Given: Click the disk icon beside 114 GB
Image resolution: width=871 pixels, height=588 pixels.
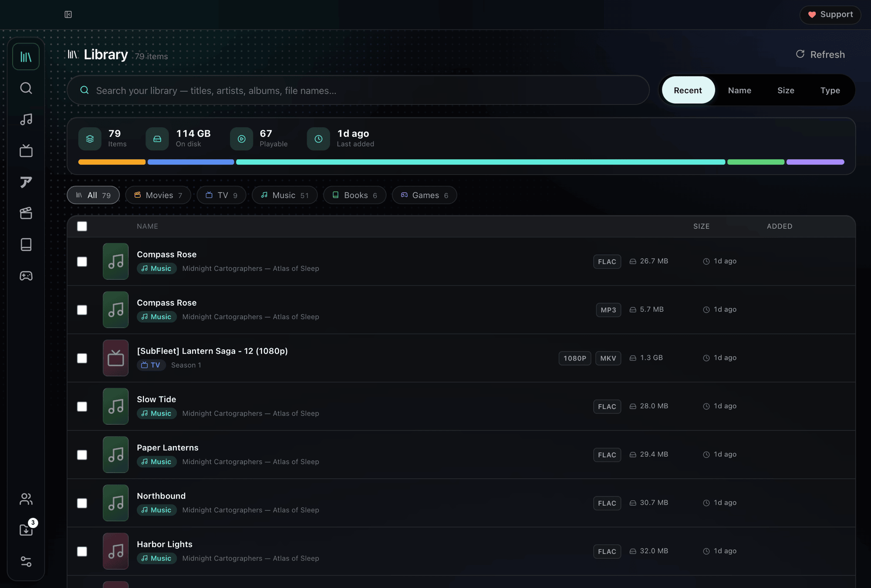Looking at the screenshot, I should click(157, 139).
